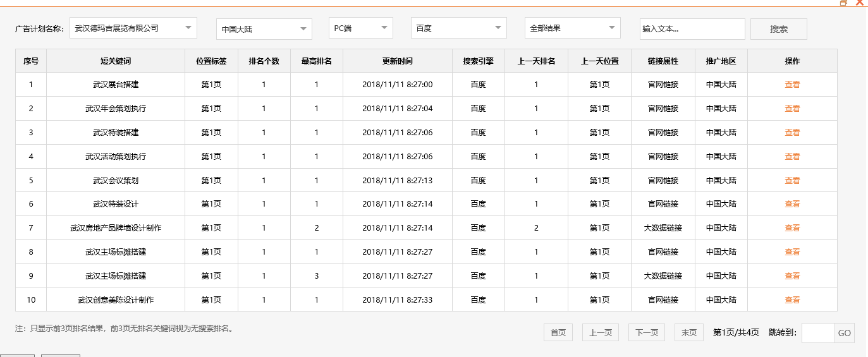The width and height of the screenshot is (868, 357).
Task: Click 大数据链接 cell in row 9
Action: [663, 276]
